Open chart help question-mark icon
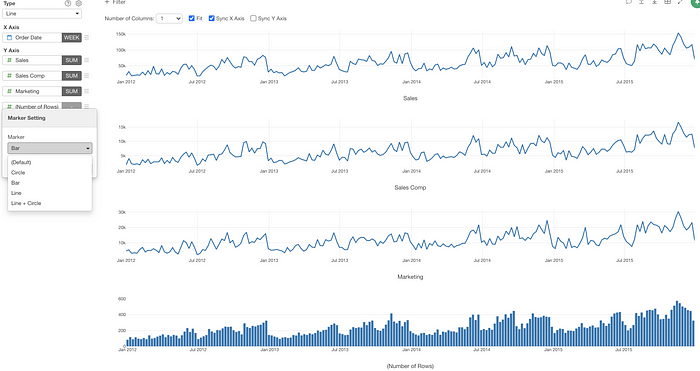Screen dimensions: 700x371 coord(68,4)
